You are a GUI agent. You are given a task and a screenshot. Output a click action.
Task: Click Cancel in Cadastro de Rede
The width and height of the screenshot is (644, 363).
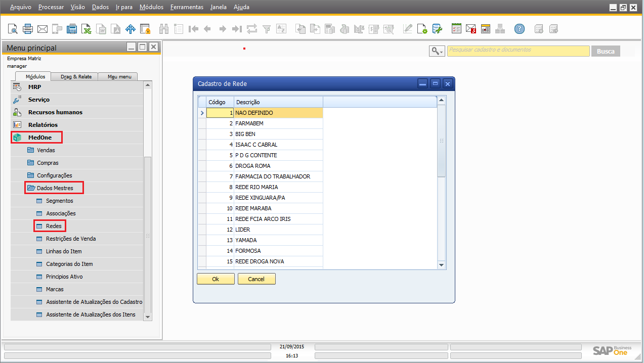[x=256, y=279]
